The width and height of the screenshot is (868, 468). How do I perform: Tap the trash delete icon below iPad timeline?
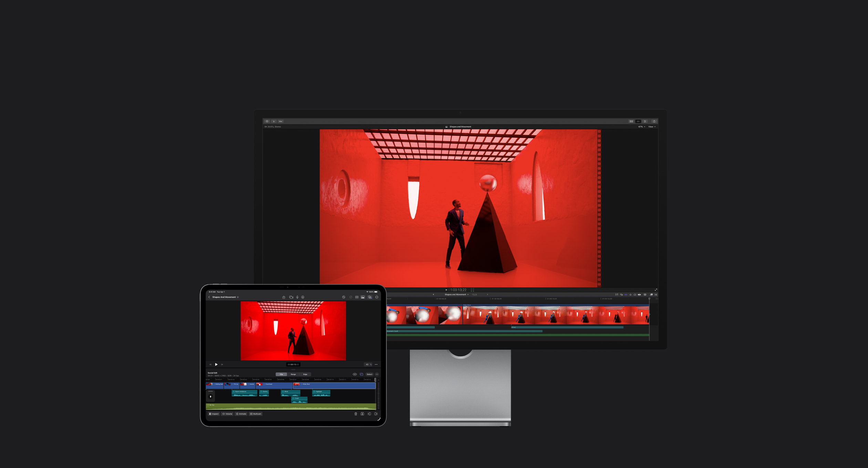pyautogui.click(x=356, y=414)
